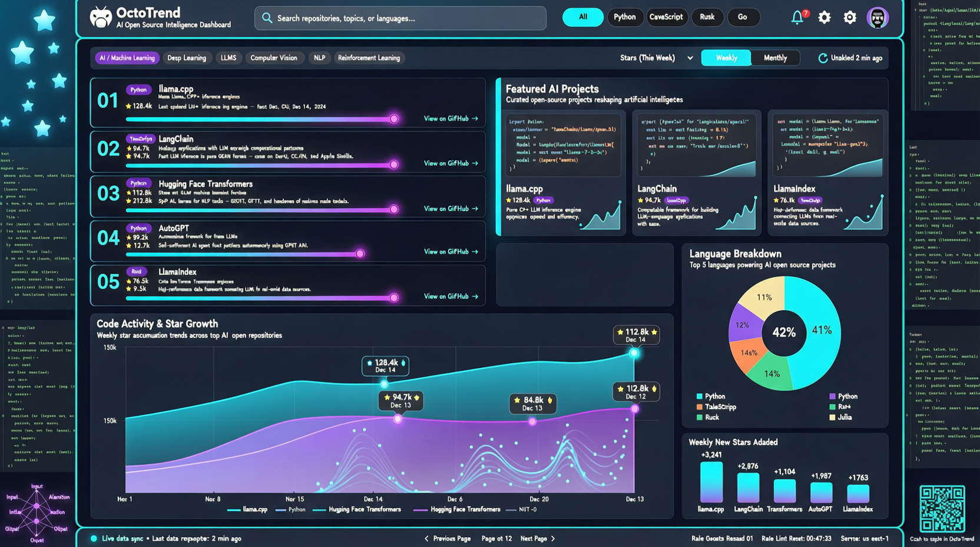Click the neural network diagram icon
Image resolution: width=980 pixels, height=547 pixels.
click(x=37, y=512)
